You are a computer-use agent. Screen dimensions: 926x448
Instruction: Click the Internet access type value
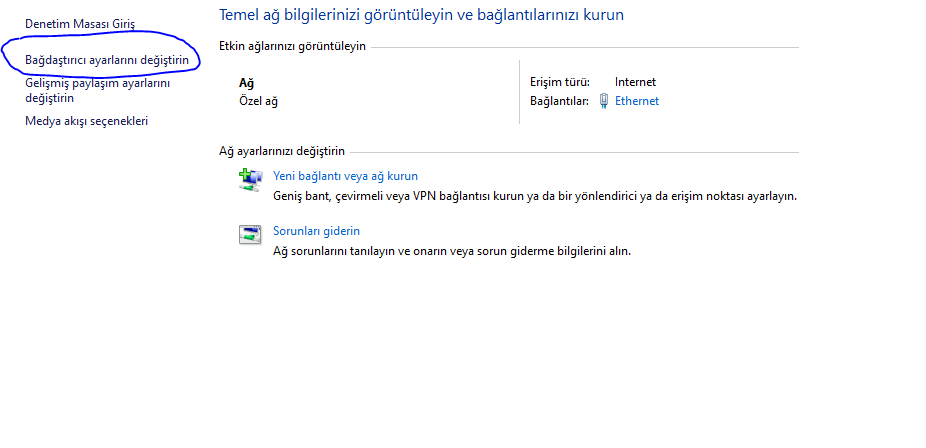tap(635, 82)
